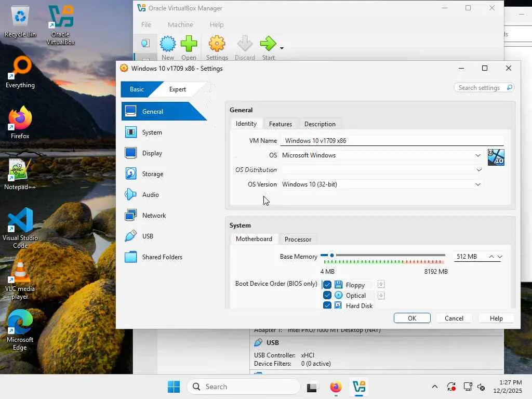The height and width of the screenshot is (399, 532).
Task: Increase base memory with up arrow
Action: pos(491,257)
